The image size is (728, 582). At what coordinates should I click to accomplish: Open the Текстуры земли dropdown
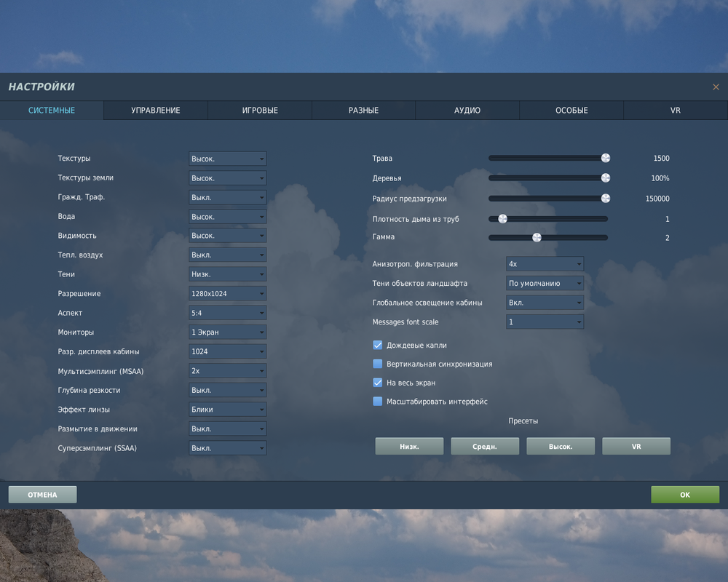(227, 178)
